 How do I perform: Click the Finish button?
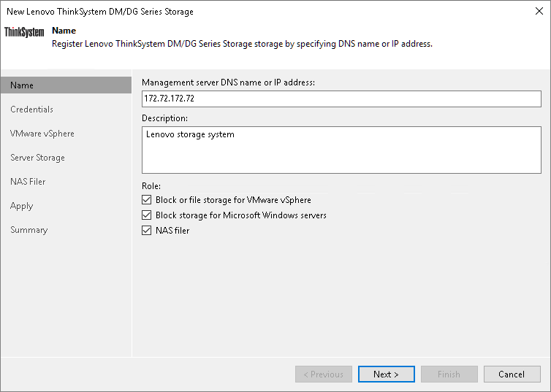click(449, 374)
